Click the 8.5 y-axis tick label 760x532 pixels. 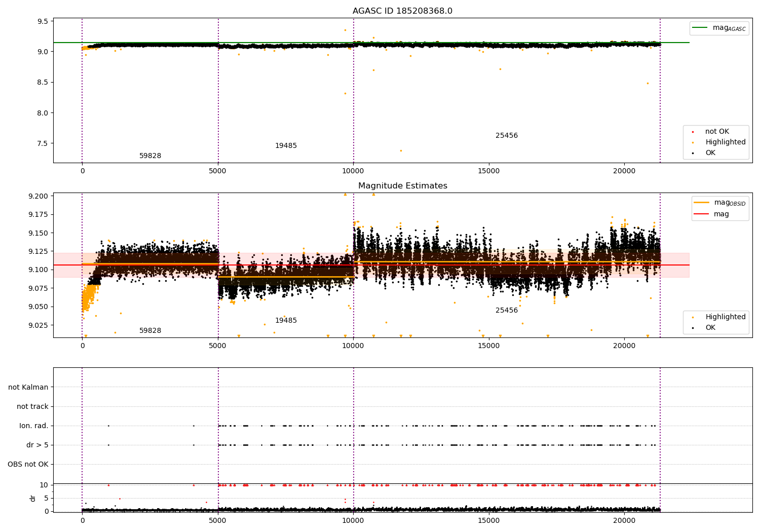[x=43, y=82]
